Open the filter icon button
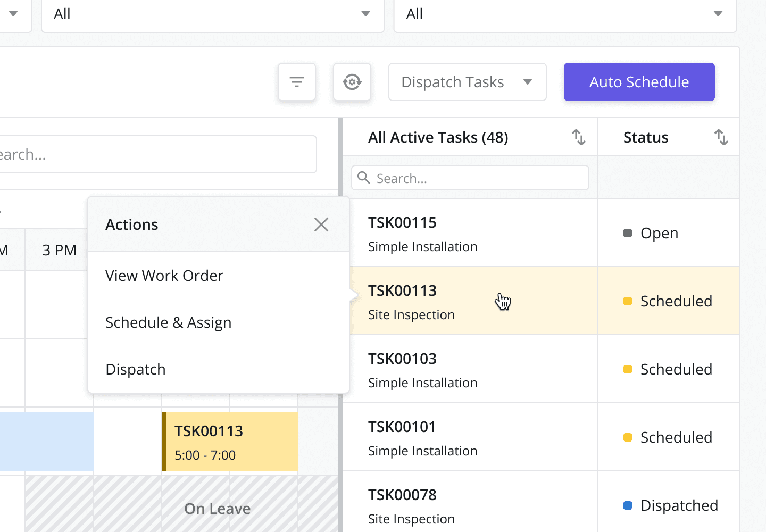The height and width of the screenshot is (532, 766). tap(297, 82)
